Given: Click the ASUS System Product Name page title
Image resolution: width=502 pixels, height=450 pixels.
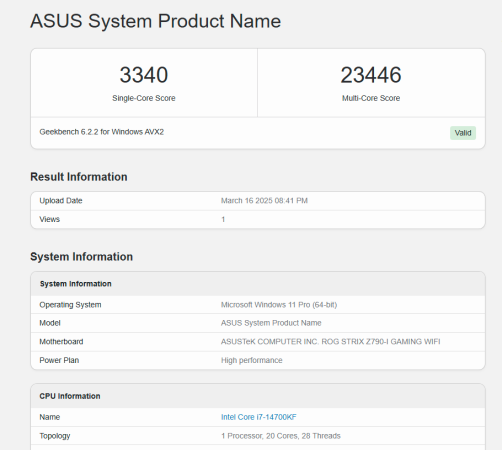Looking at the screenshot, I should (x=156, y=21).
